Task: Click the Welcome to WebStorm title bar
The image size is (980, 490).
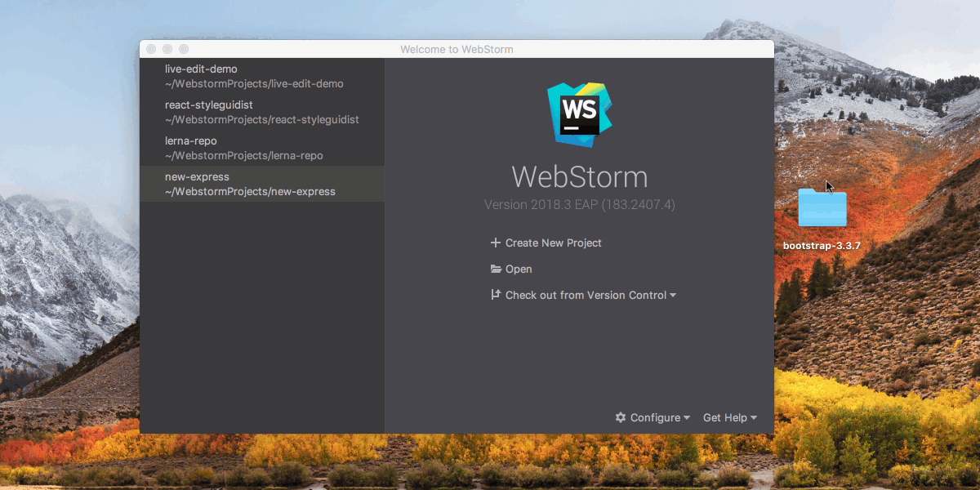Action: point(457,49)
